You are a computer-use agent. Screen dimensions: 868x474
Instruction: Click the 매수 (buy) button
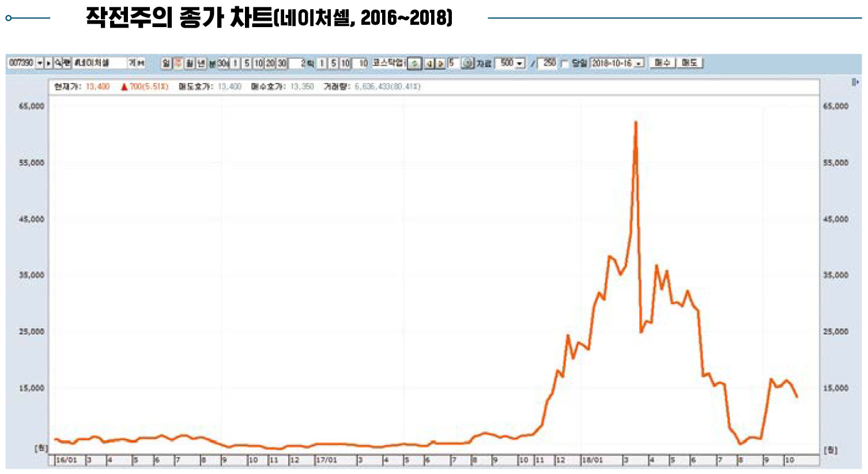(662, 63)
